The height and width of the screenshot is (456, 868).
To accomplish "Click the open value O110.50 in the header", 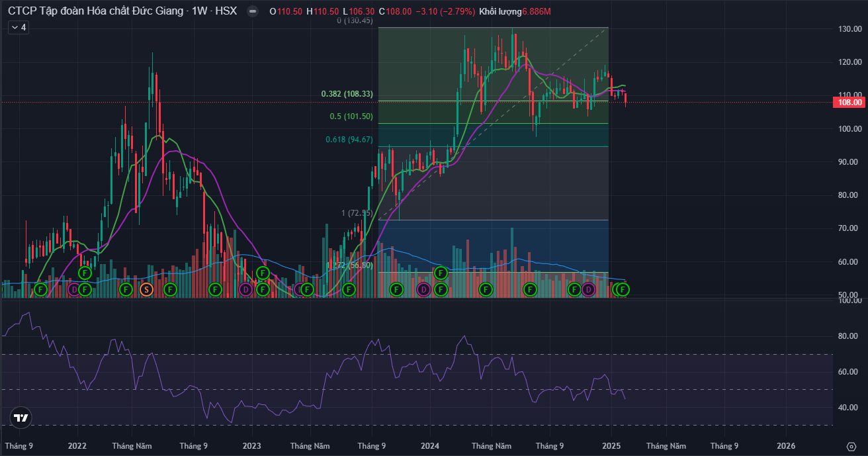I will (x=286, y=11).
